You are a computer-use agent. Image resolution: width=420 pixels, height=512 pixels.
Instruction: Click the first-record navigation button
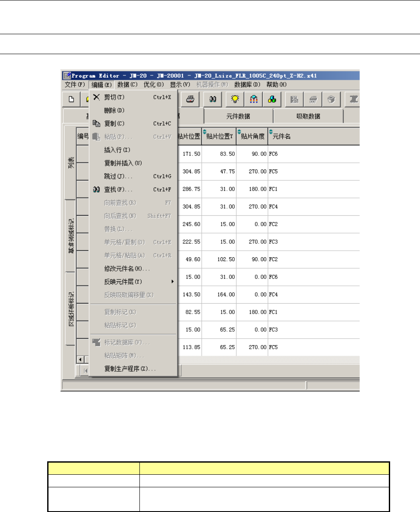(x=85, y=371)
